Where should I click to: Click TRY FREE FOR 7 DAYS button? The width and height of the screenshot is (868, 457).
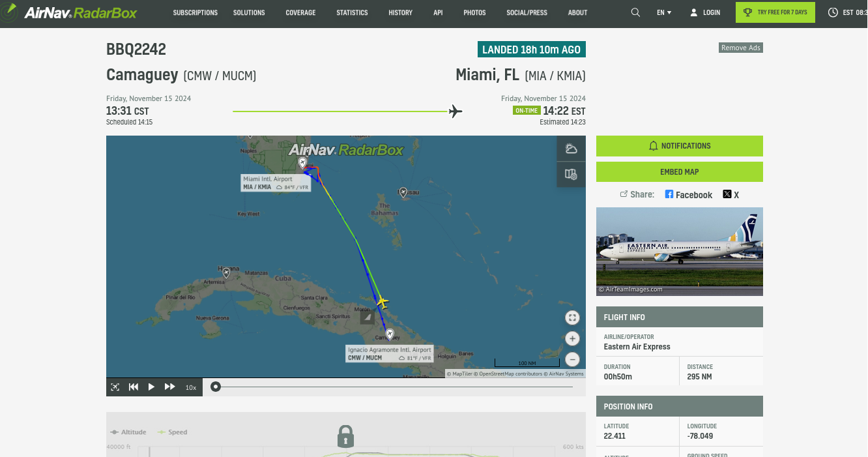point(775,12)
